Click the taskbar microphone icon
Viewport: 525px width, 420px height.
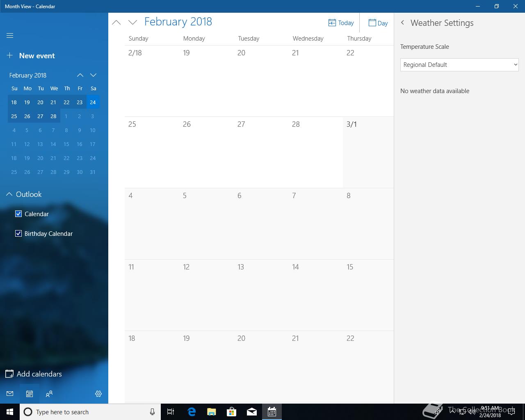(x=152, y=412)
